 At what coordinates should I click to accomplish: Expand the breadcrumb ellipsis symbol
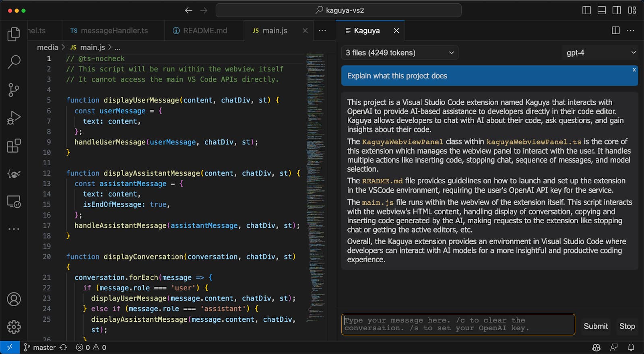click(117, 47)
